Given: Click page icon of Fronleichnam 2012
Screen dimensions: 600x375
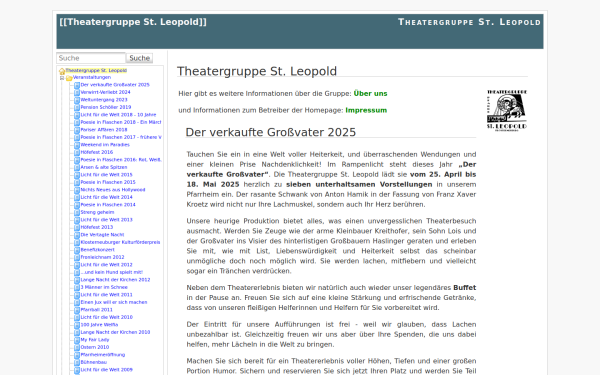Looking at the screenshot, I should pos(77,258).
